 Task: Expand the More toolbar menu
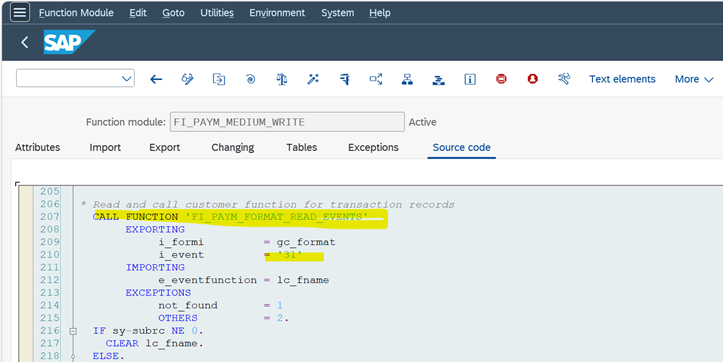[x=694, y=79]
